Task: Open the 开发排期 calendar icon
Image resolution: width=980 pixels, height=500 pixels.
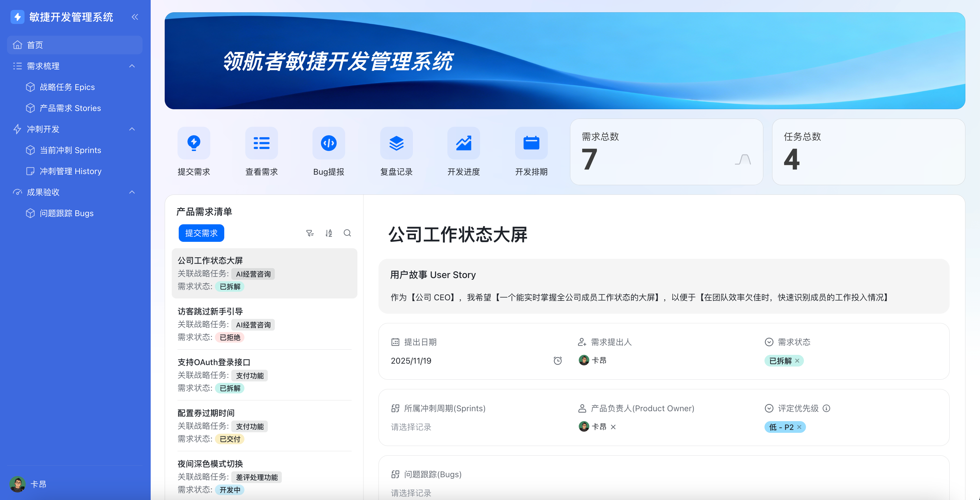Action: click(531, 143)
